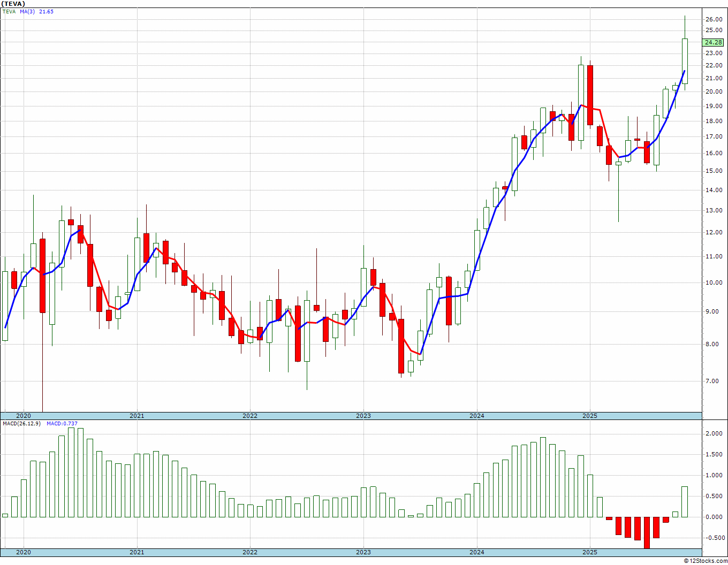Select the 23.00 price axis label
This screenshot has height=565, width=728.
714,54
